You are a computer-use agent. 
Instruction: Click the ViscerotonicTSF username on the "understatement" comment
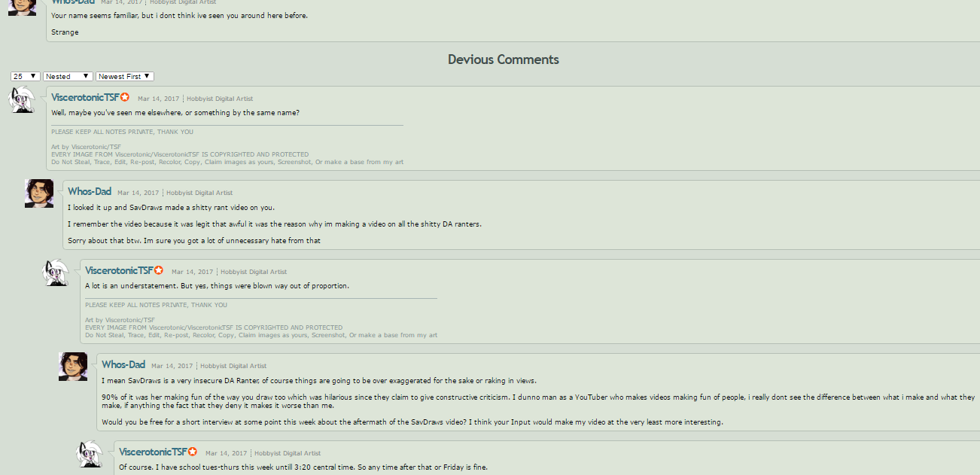pos(120,271)
